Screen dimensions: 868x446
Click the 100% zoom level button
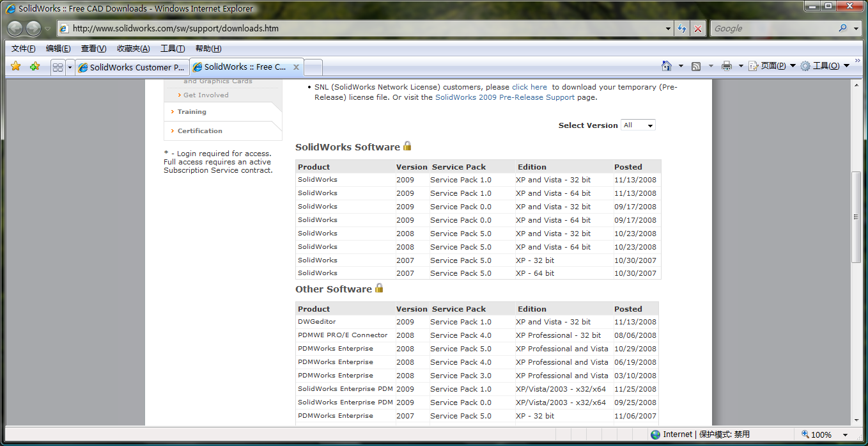[817, 434]
